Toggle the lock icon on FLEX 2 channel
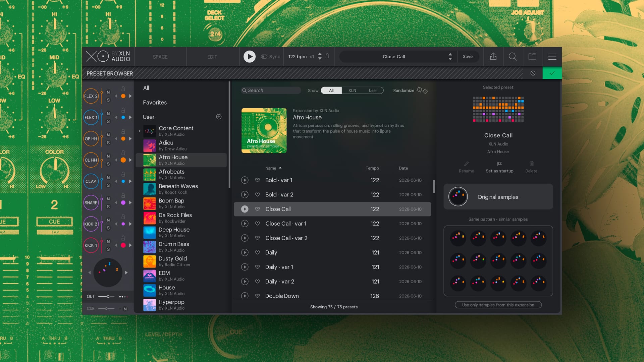This screenshot has width=644, height=362. [x=123, y=89]
